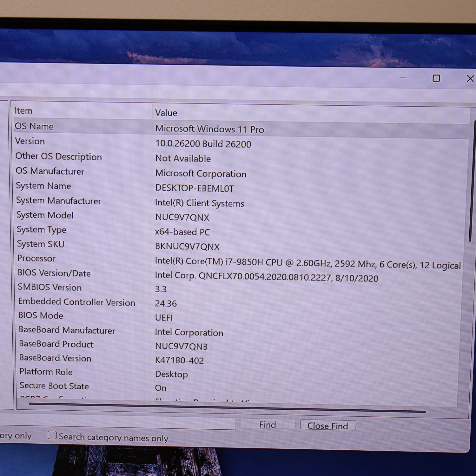Pick the BIOS Version/Date row
The width and height of the screenshot is (476, 476).
54,273
